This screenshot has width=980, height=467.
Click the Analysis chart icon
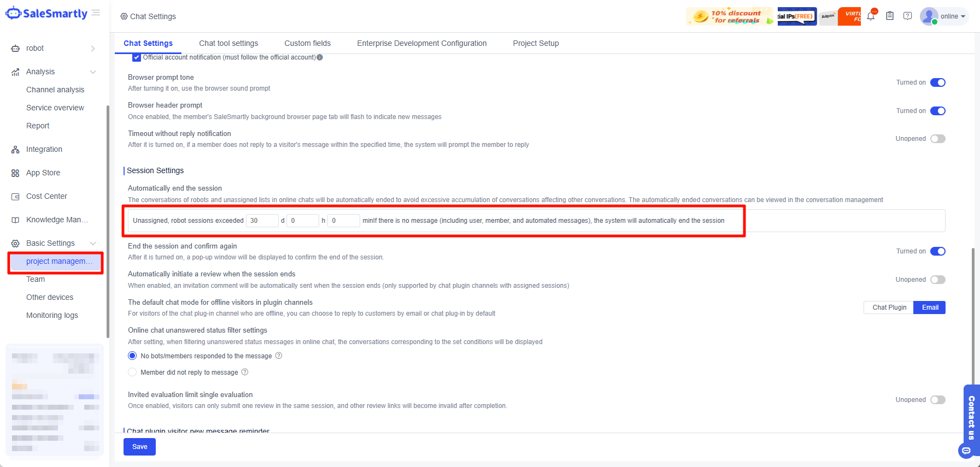15,72
